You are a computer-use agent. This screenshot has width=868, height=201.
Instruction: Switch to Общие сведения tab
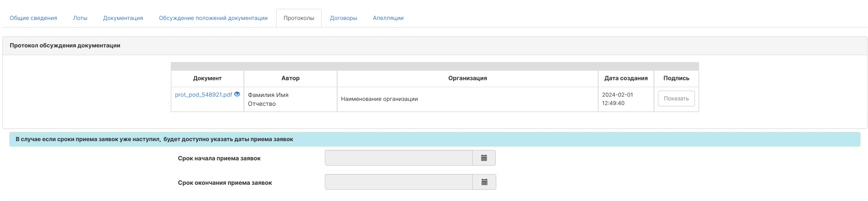pos(33,18)
